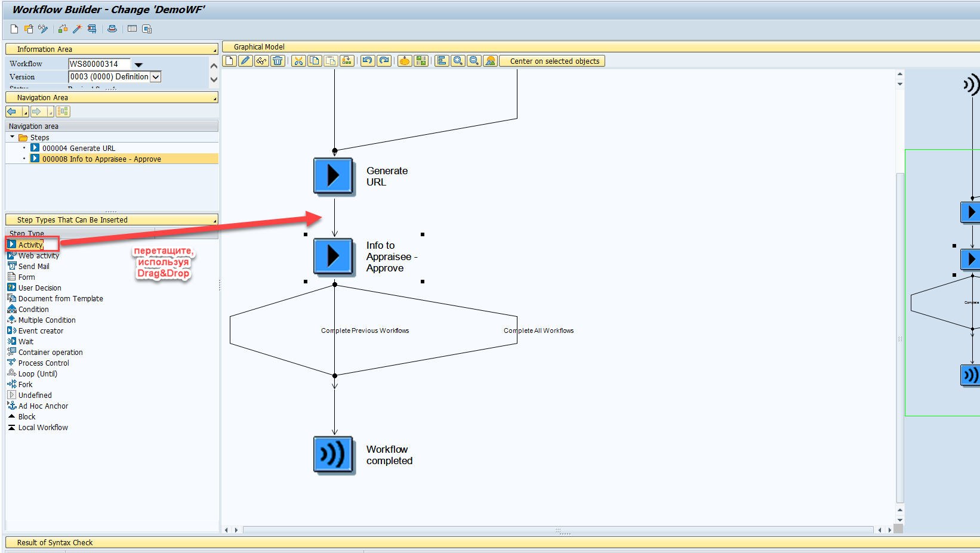Screen dimensions: 980x553
Task: Click the Test workflow icon
Action: [x=92, y=29]
